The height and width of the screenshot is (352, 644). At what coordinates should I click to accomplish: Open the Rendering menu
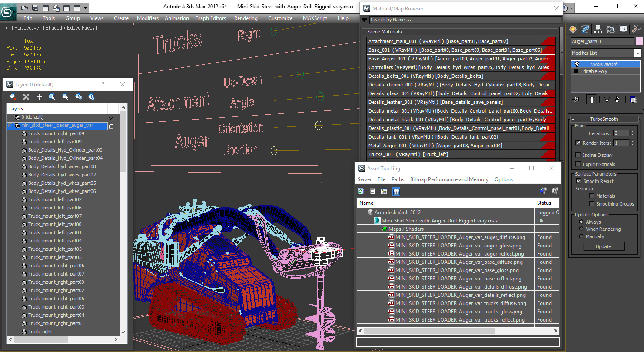point(246,18)
